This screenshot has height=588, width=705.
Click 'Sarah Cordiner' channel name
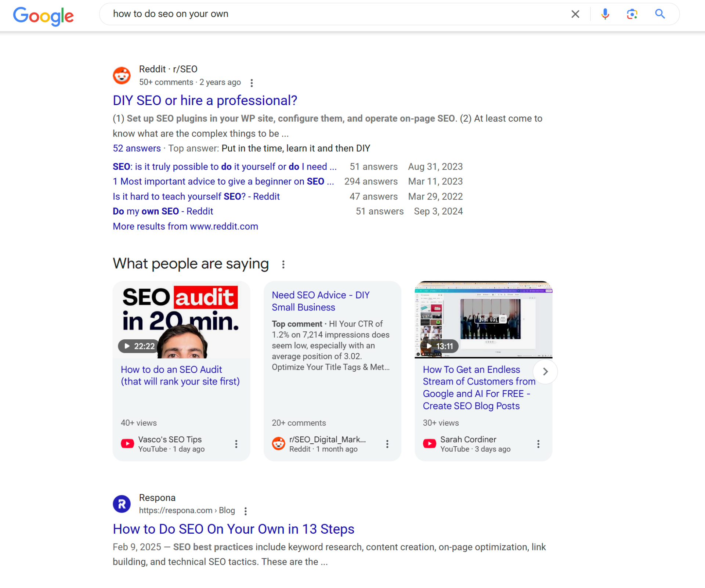tap(468, 439)
